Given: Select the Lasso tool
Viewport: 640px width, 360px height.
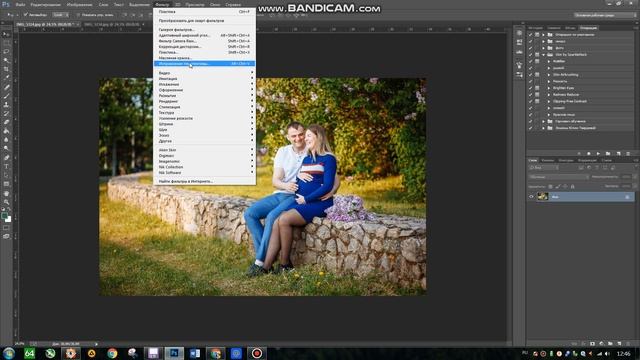Looking at the screenshot, I should tap(6, 51).
